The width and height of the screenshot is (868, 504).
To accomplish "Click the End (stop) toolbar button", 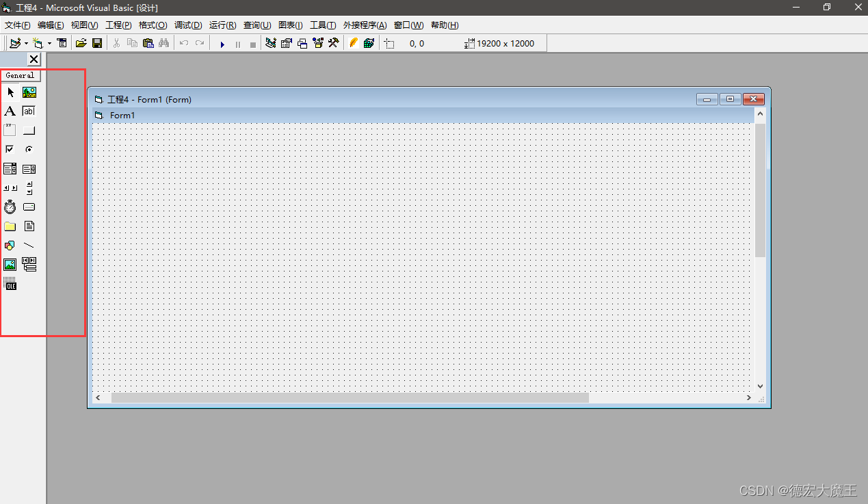I will pos(253,44).
